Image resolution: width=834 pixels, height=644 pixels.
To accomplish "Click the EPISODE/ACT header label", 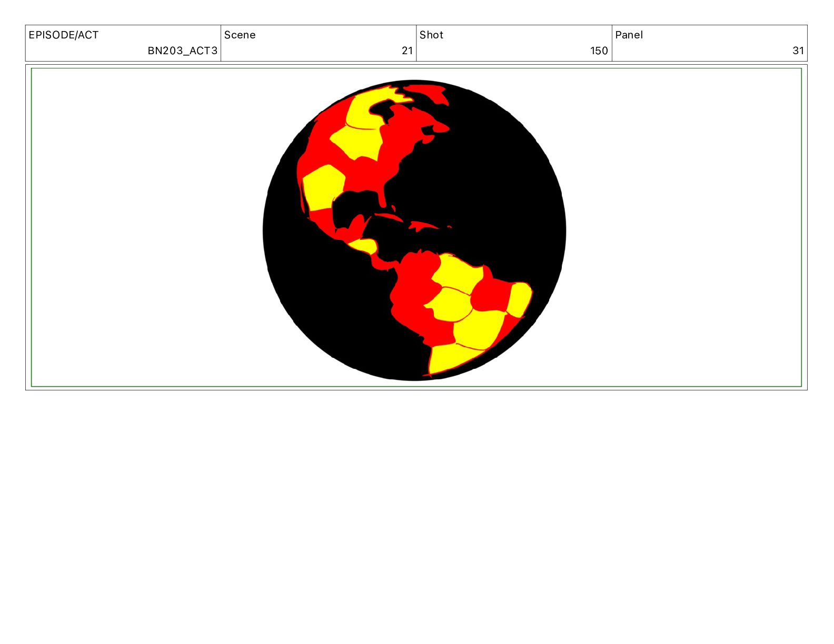I will click(64, 35).
